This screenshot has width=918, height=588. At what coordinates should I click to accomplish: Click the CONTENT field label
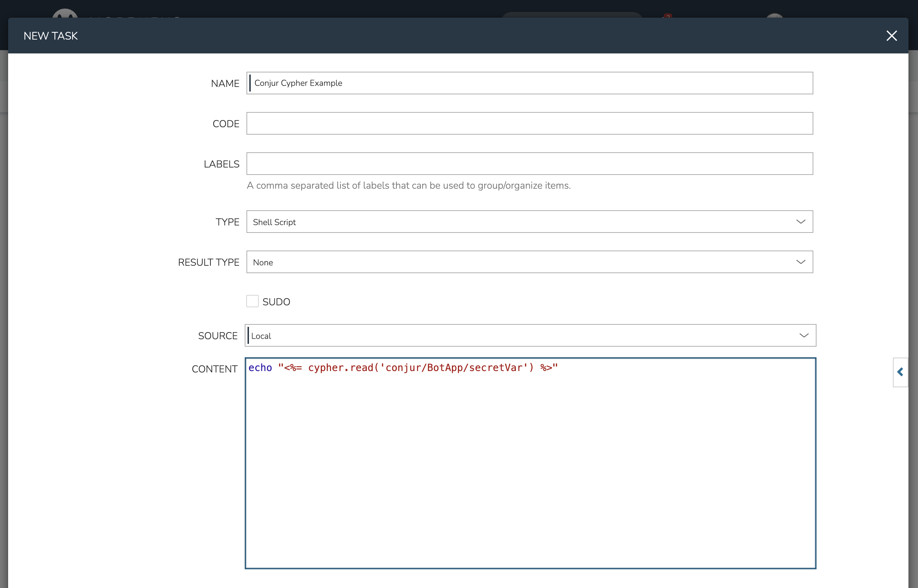[x=214, y=369]
